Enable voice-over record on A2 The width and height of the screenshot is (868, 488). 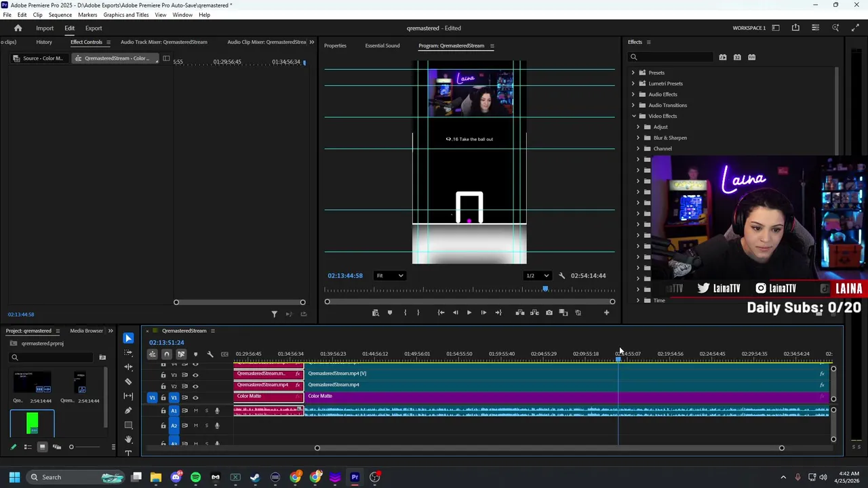217,426
